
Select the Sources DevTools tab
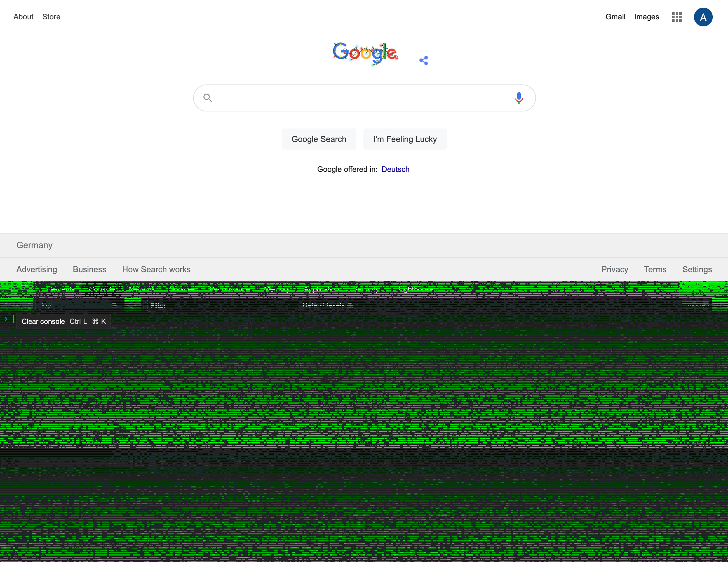tap(182, 289)
